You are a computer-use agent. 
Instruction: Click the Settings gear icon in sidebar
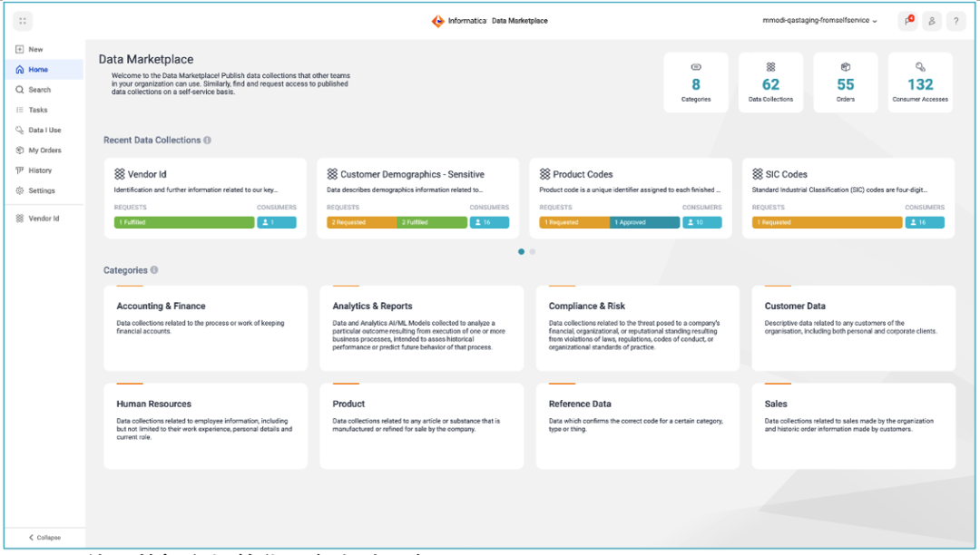pyautogui.click(x=19, y=191)
